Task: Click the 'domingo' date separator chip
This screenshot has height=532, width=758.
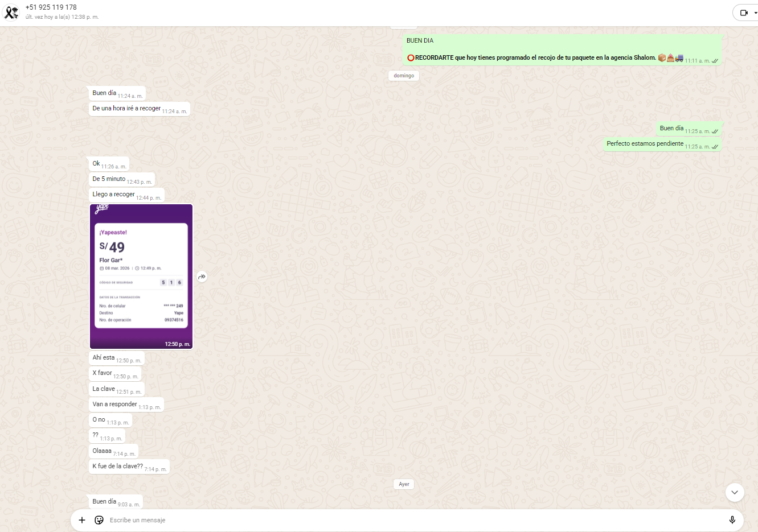Action: (x=404, y=76)
